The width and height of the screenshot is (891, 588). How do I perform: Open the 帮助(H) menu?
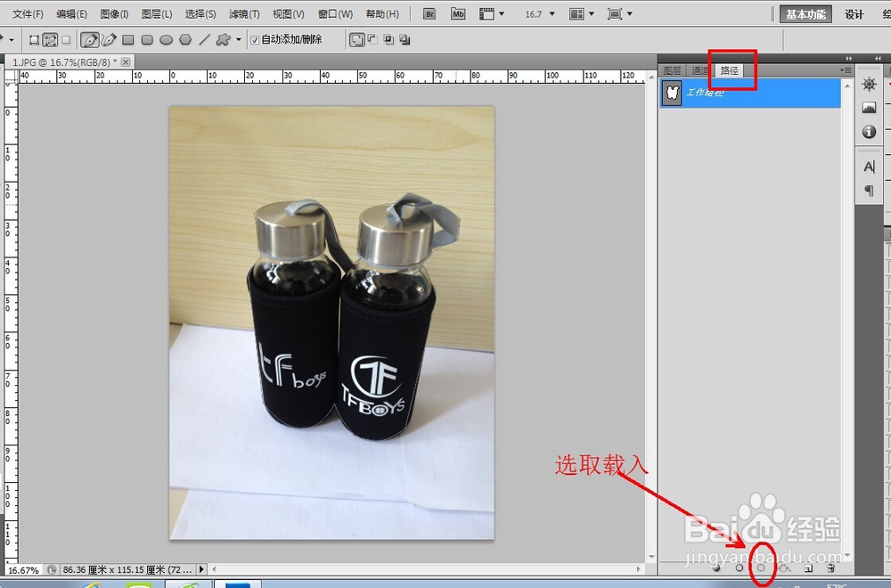(x=382, y=14)
